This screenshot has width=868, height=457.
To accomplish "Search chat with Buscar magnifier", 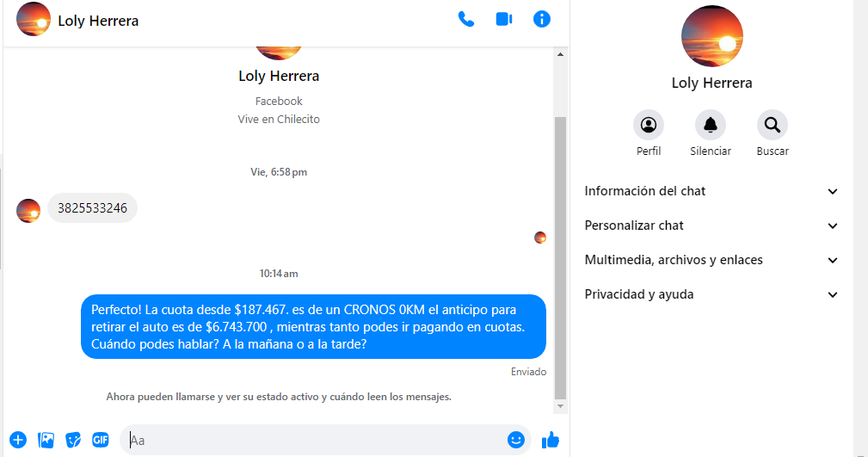I will tap(773, 125).
